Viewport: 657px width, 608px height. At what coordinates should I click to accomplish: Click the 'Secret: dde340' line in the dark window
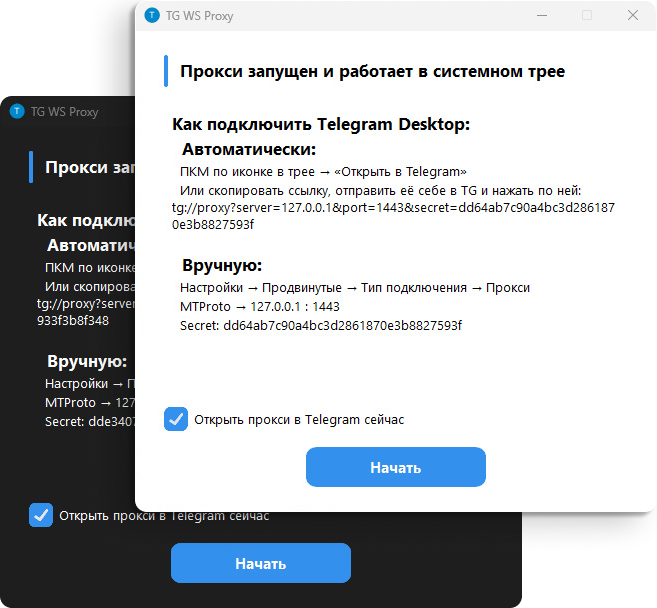90,422
